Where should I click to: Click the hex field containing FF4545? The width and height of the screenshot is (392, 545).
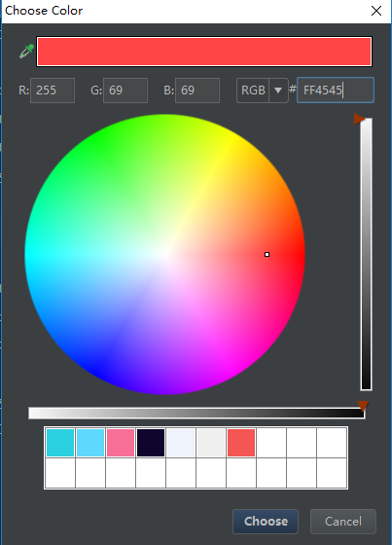[x=336, y=90]
